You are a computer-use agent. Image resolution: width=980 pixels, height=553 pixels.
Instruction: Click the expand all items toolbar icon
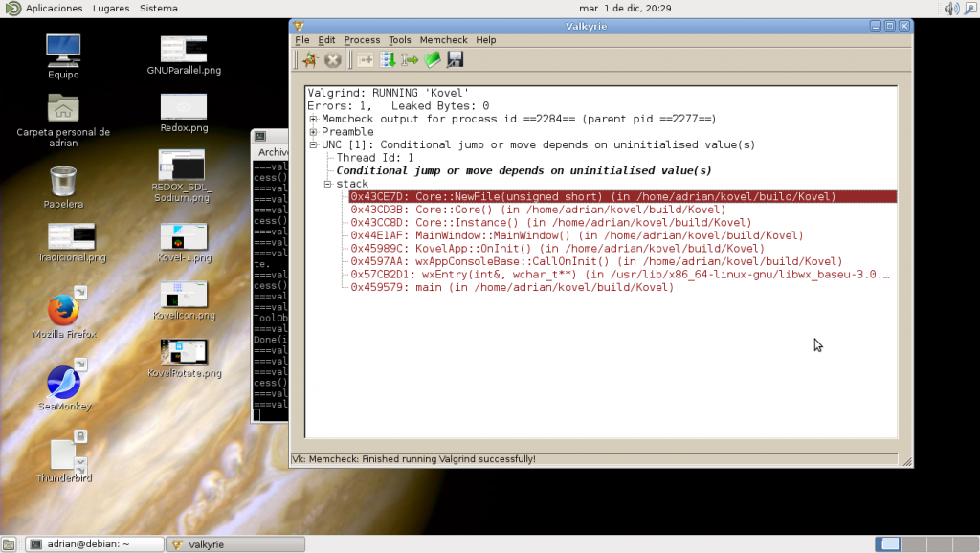point(388,60)
